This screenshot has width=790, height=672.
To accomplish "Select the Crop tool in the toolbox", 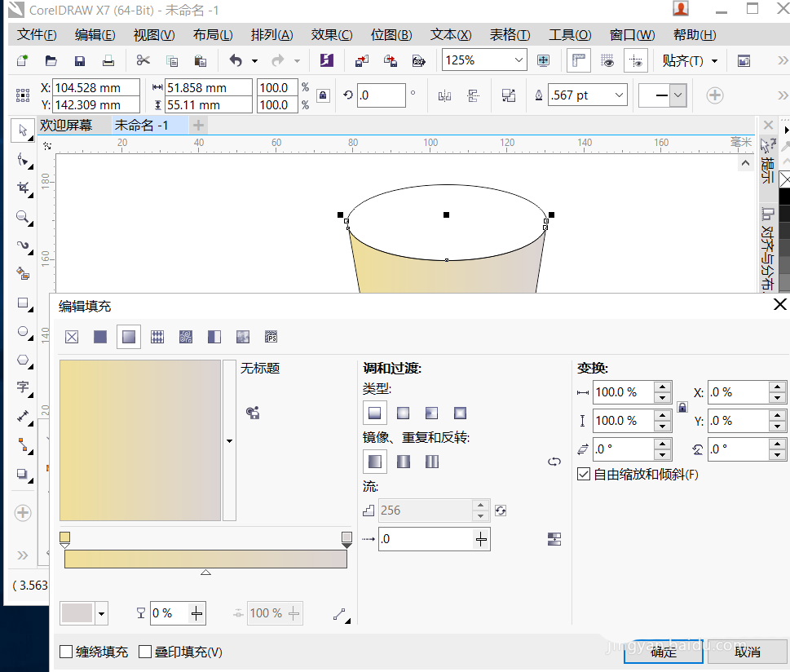I will pos(22,188).
